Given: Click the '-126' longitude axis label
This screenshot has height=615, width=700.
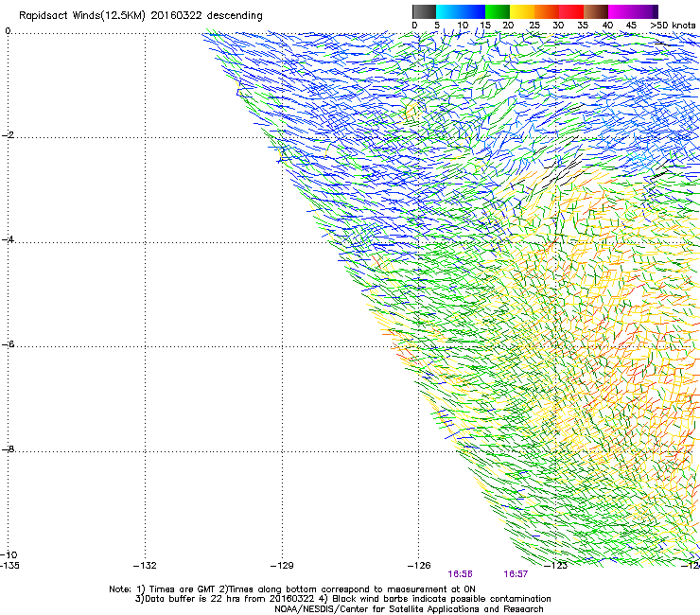Looking at the screenshot, I should coord(419,566).
